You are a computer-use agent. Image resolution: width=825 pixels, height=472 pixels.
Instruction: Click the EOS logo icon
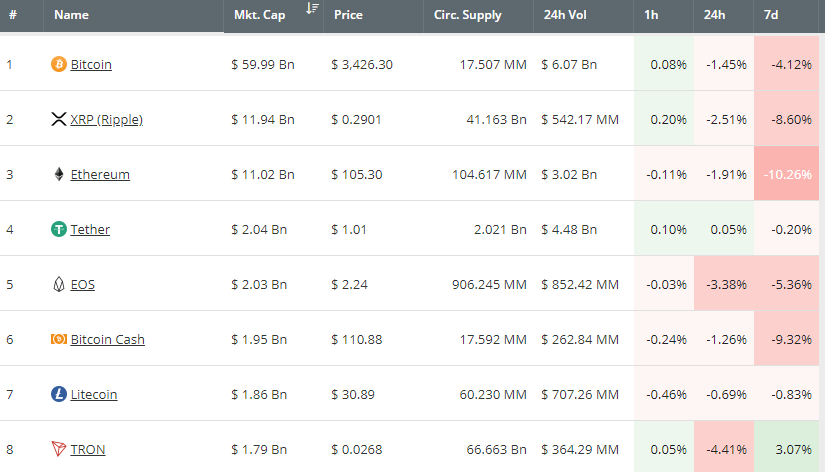(x=59, y=284)
